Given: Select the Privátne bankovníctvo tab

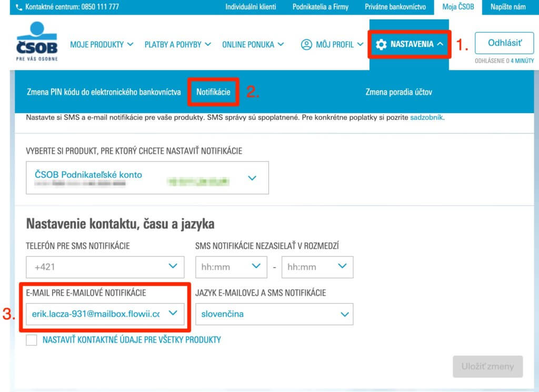Looking at the screenshot, I should [x=395, y=7].
